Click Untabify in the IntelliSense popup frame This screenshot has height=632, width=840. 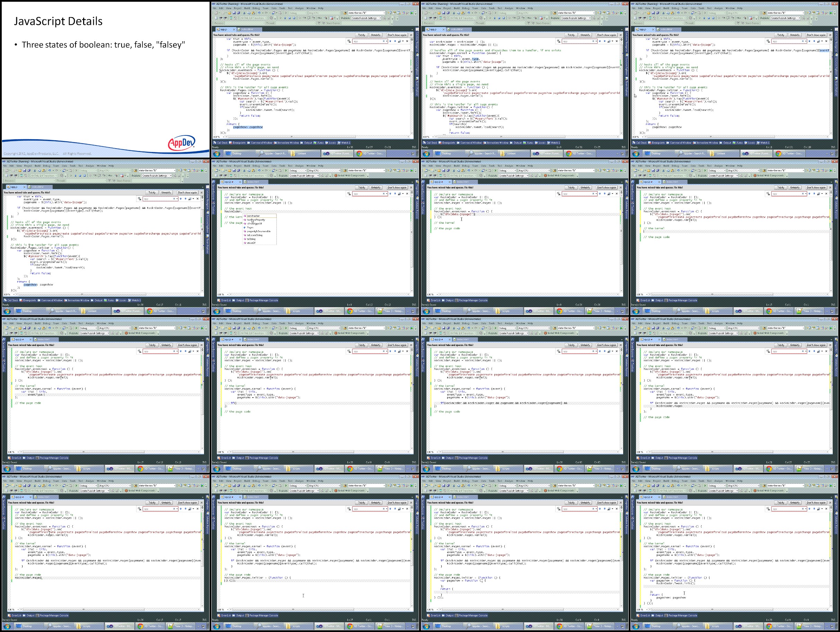point(376,187)
